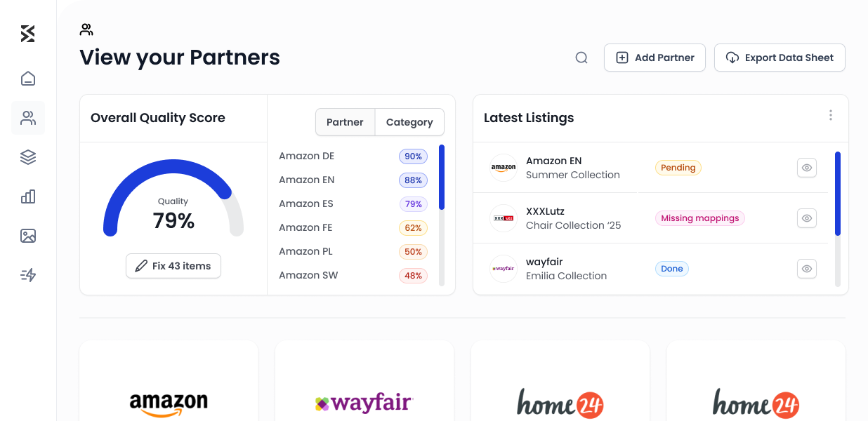Screen dimensions: 868x421
Task: Switch to the Category tab
Action: coord(409,122)
